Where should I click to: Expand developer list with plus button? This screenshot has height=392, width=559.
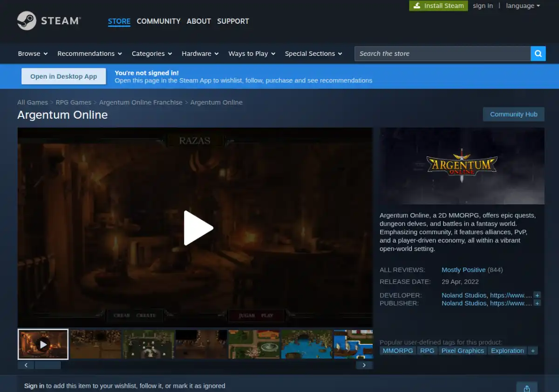pos(537,295)
